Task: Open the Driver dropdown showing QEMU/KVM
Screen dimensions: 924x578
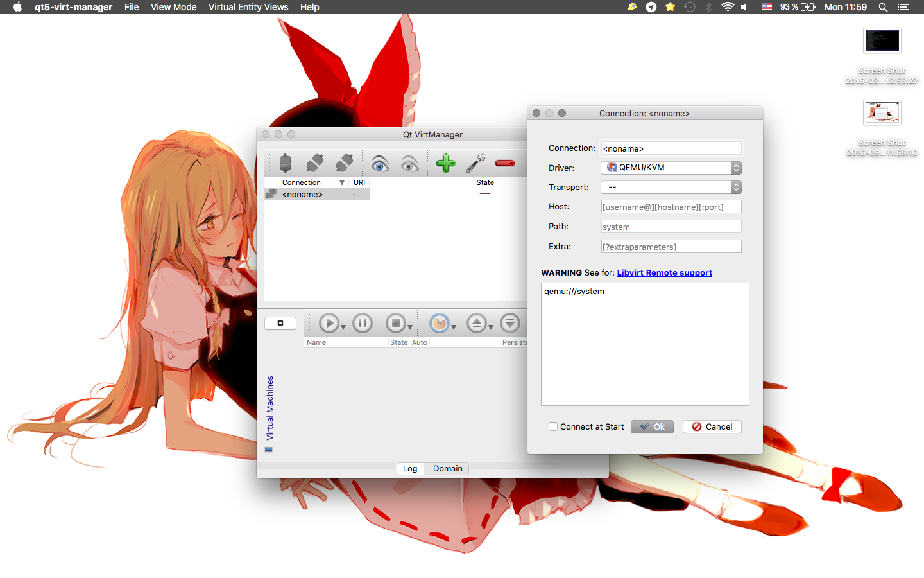Action: [x=671, y=168]
